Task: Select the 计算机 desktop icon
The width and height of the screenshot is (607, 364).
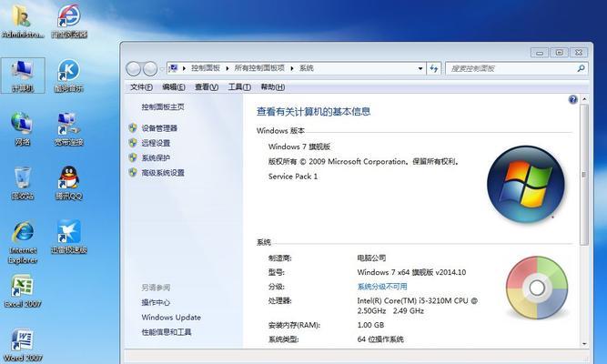Action: tap(23, 76)
